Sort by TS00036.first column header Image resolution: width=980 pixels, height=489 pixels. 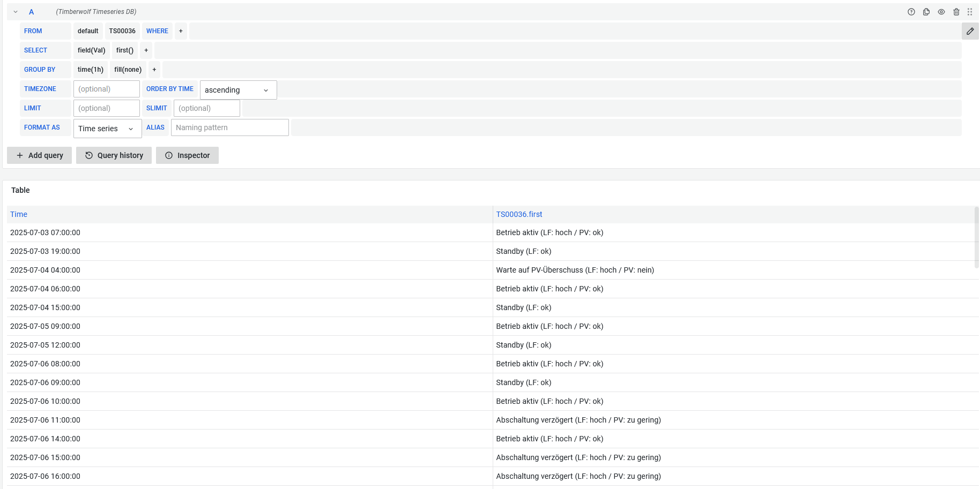(518, 214)
